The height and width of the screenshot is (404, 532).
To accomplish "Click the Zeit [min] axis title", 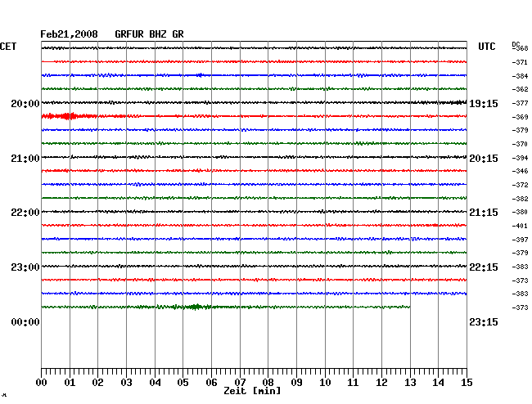I will (x=252, y=391).
